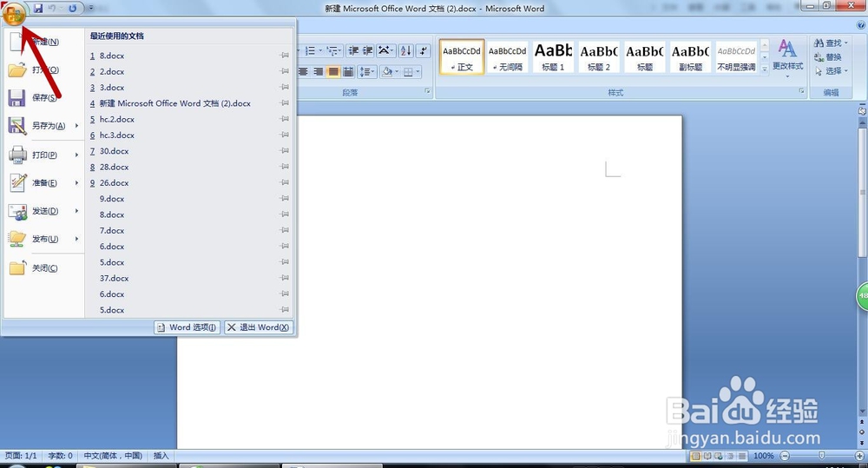Choose 关闭(C) to close the document
Image resolution: width=868 pixels, height=468 pixels.
click(x=44, y=268)
